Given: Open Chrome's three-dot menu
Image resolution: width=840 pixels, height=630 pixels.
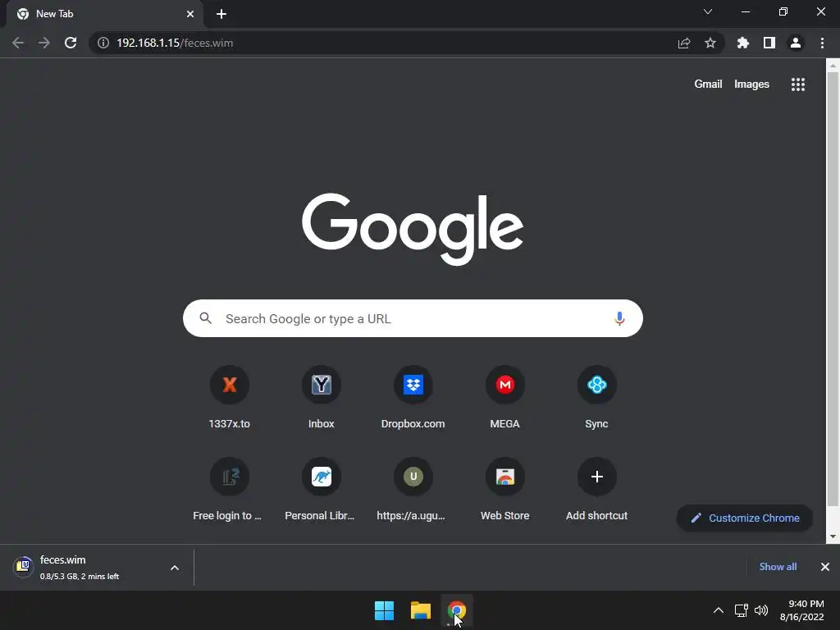Looking at the screenshot, I should [822, 43].
